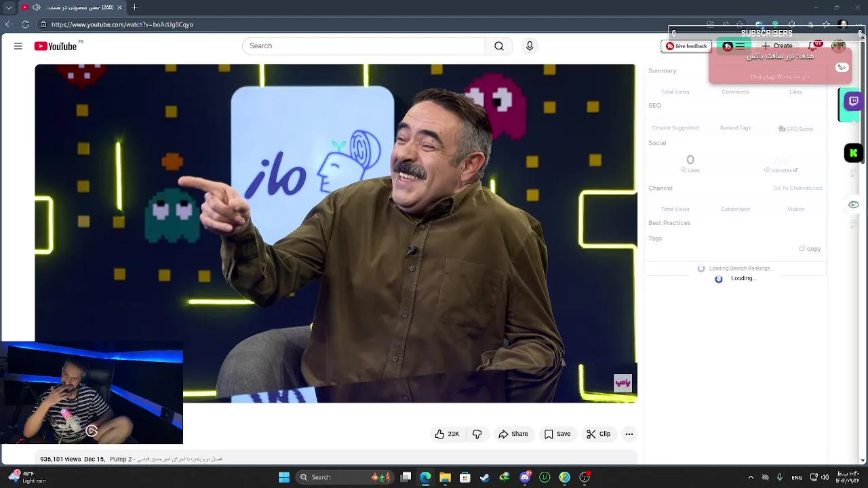Open a new browser tab
The width and height of the screenshot is (868, 488).
click(134, 7)
